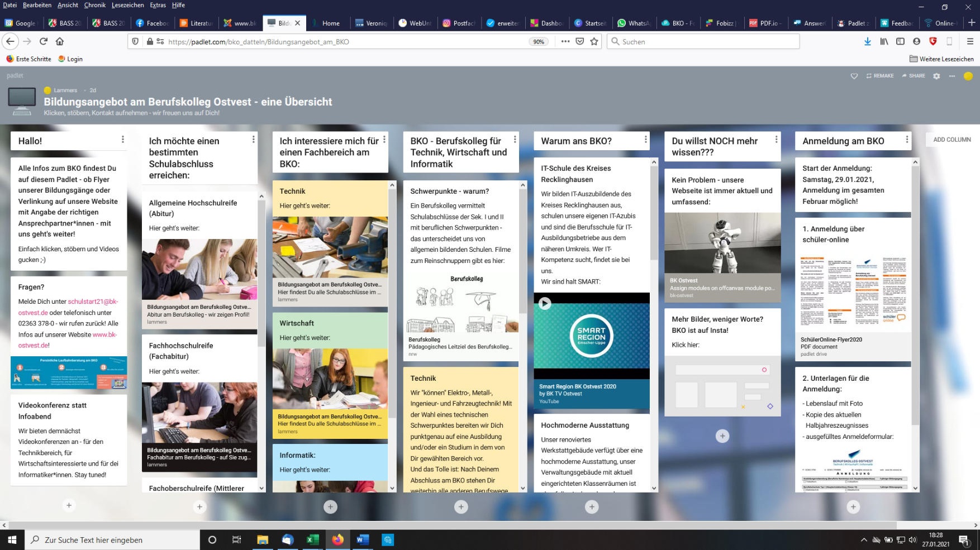This screenshot has height=550, width=980.
Task: Open Excel from the taskbar
Action: click(x=312, y=539)
